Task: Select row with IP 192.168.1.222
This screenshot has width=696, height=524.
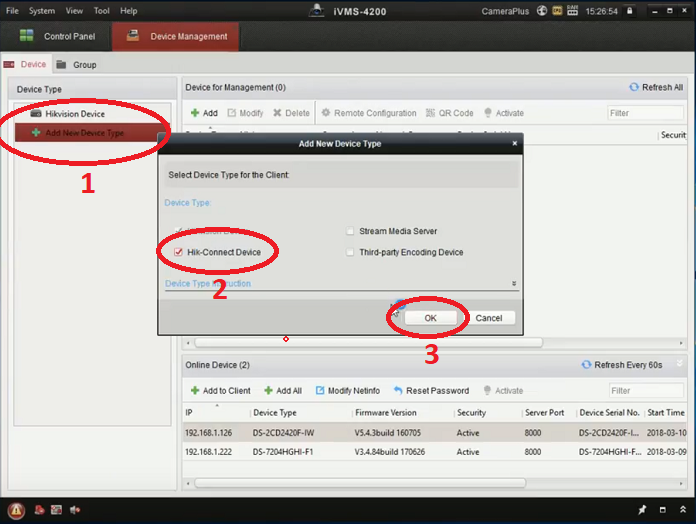Action: 435,452
